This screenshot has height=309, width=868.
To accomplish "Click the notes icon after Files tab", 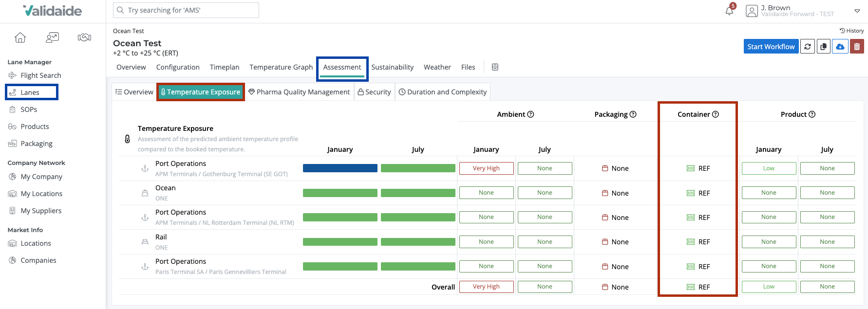I will [x=495, y=67].
